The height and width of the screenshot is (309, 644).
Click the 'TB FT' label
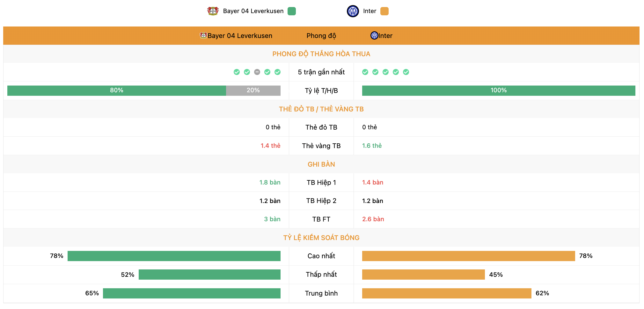click(321, 219)
